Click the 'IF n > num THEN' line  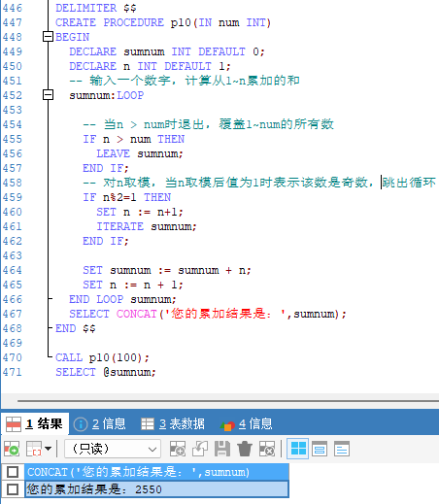coord(134,139)
